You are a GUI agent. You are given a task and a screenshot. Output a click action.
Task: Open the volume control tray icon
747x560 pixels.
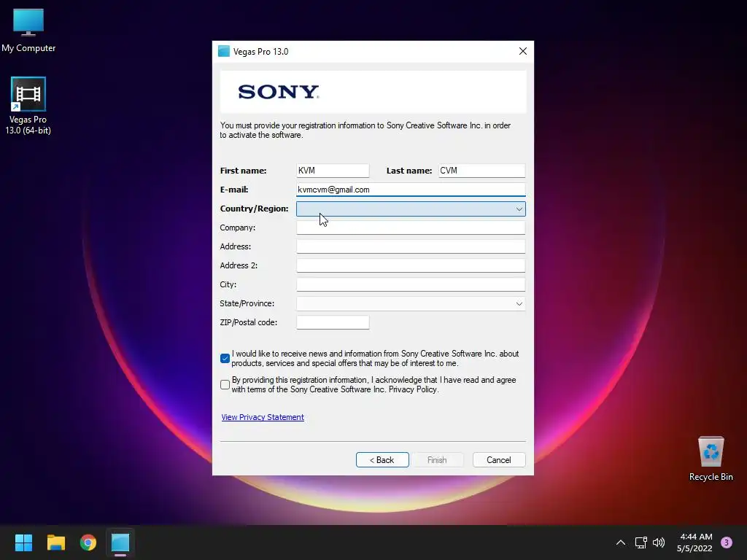pos(659,542)
